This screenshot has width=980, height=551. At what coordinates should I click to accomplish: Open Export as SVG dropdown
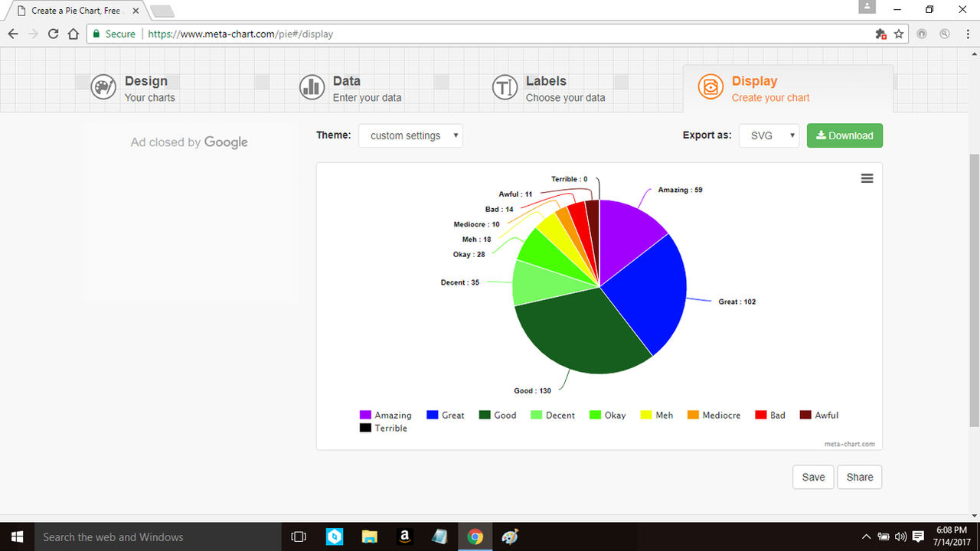pyautogui.click(x=769, y=135)
